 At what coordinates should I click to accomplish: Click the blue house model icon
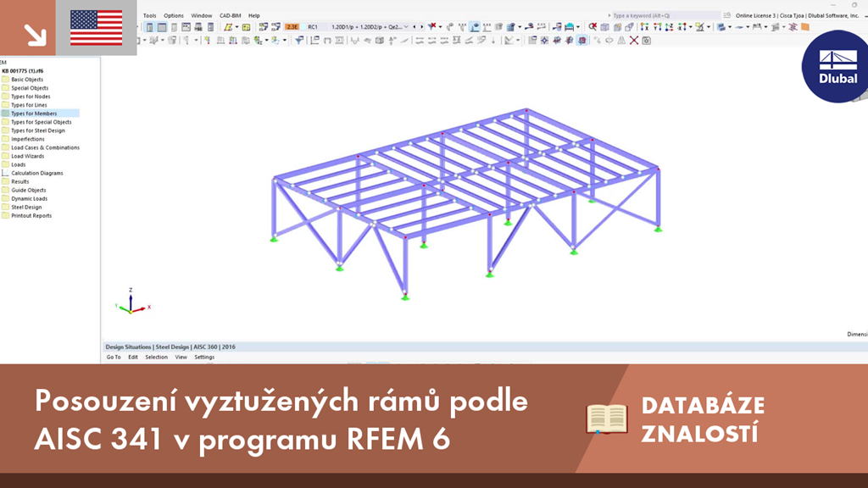569,26
